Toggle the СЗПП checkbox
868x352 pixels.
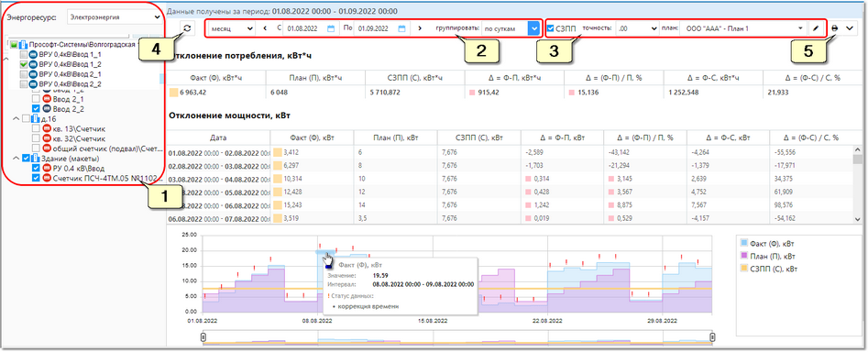click(x=550, y=28)
